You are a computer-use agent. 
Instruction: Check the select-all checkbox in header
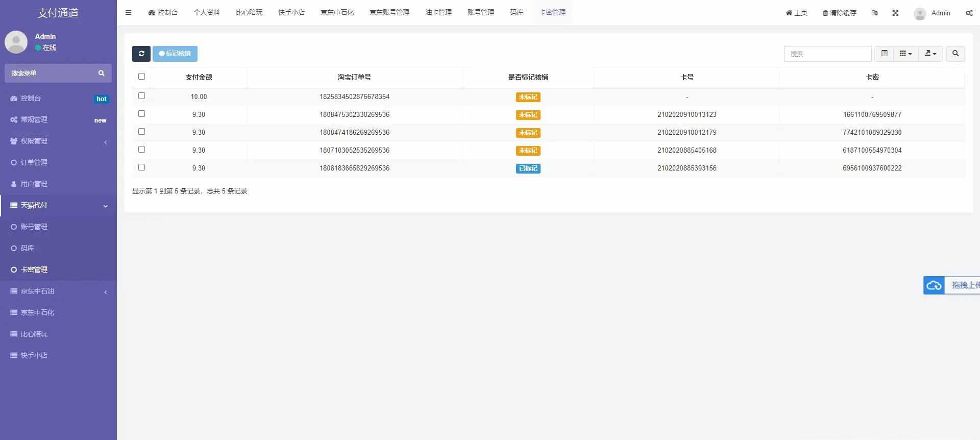pos(141,77)
